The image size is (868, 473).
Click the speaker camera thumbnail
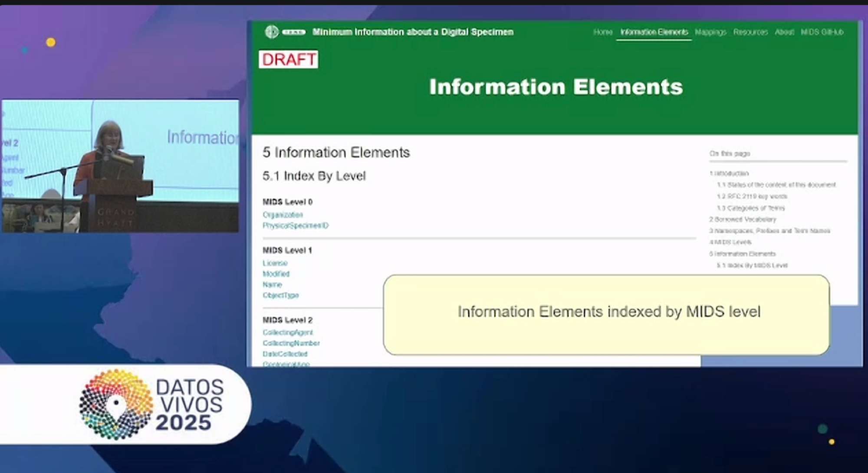point(120,166)
